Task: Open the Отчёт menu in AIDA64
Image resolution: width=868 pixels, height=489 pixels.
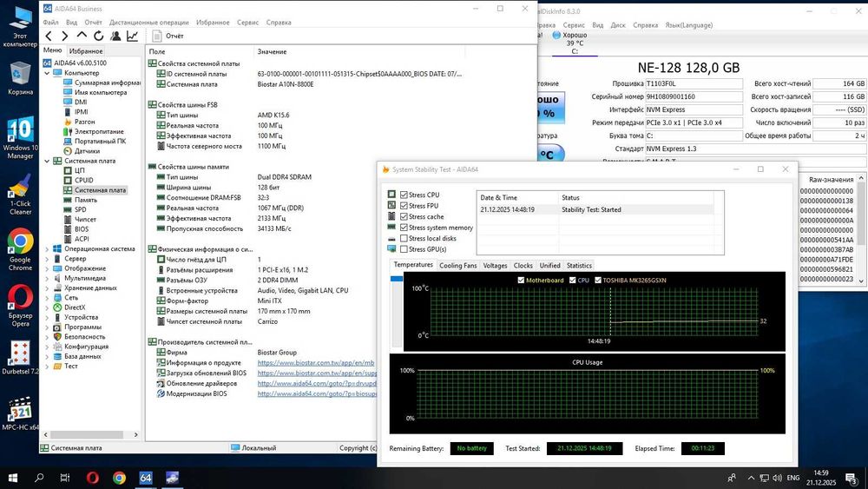Action: pyautogui.click(x=93, y=23)
